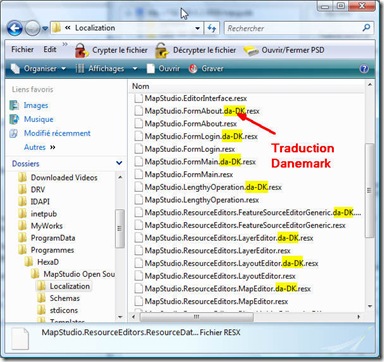Click file list scroll down arrow
Viewport: 384px width, 362px height.
[x=369, y=306]
